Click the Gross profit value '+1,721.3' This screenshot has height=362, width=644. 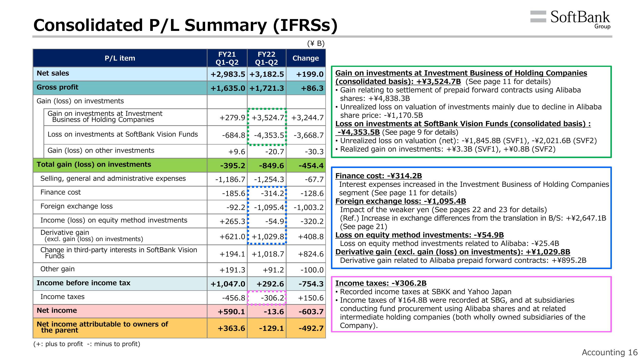click(x=266, y=88)
